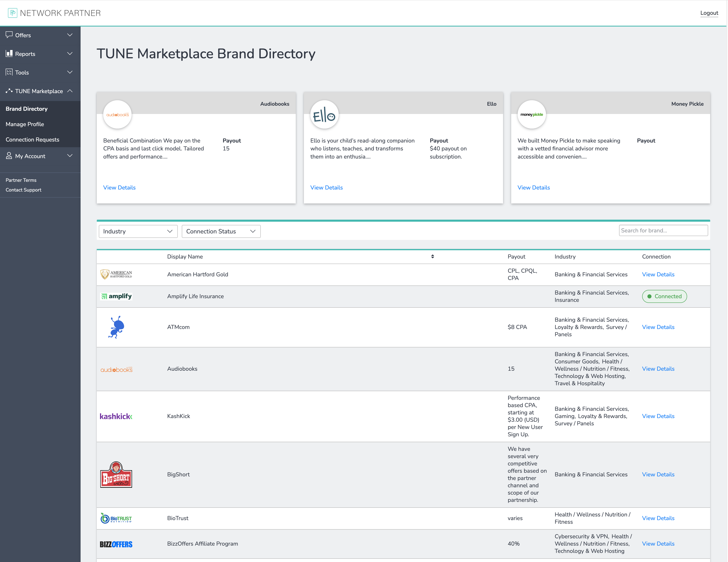Open the Reports sidebar section

[40, 54]
